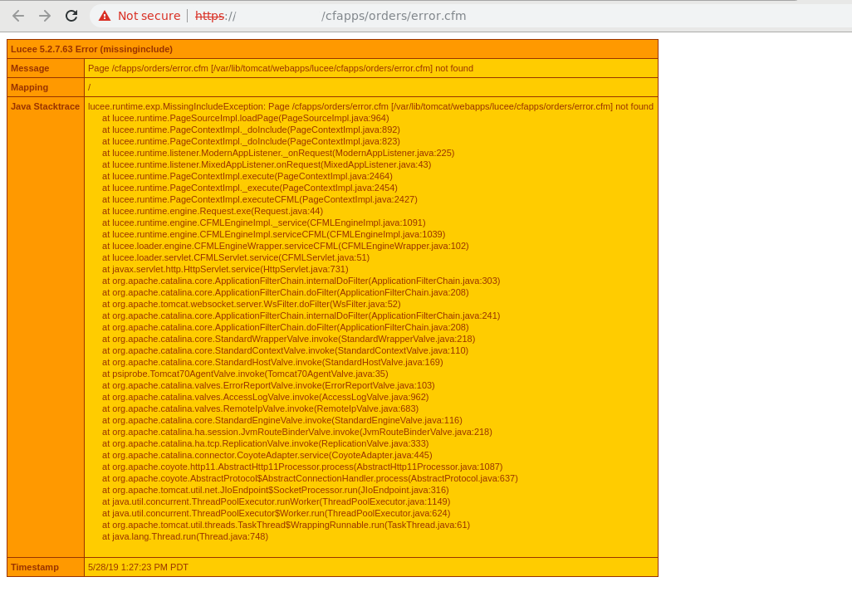Select line '_doInclude(PageContextImpl.java:892)'
Image resolution: width=852 pixels, height=616 pixels.
tap(251, 130)
